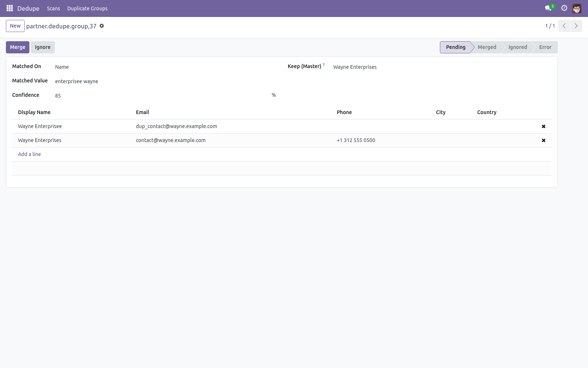Go to the Dedupe app home
This screenshot has height=368, width=588.
point(28,8)
